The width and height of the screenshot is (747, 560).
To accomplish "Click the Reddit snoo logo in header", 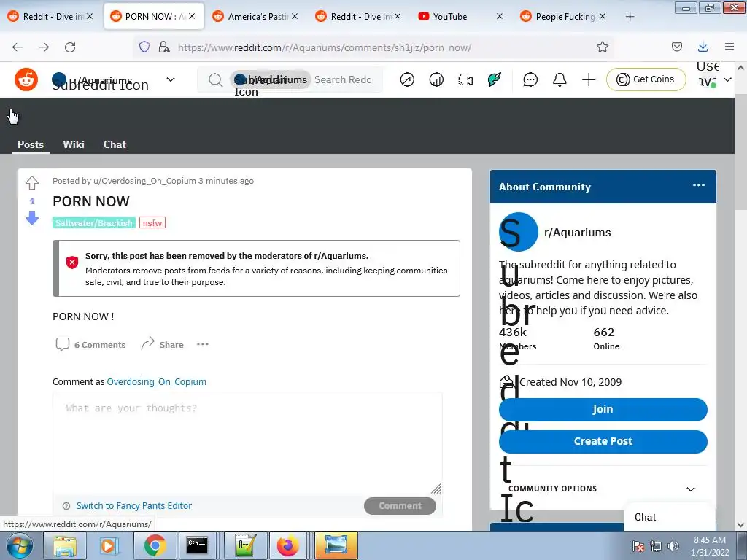I will (x=26, y=79).
